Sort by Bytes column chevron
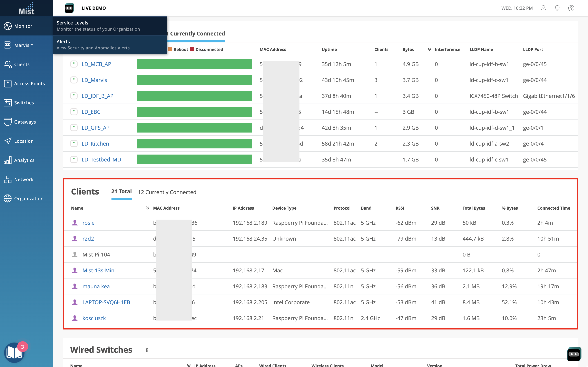The height and width of the screenshot is (367, 588). pyautogui.click(x=429, y=49)
